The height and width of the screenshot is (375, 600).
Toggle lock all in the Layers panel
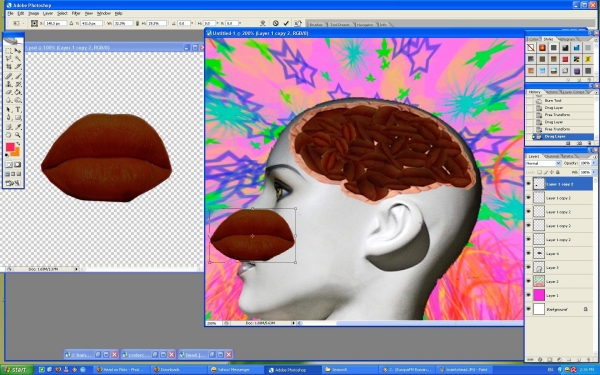pyautogui.click(x=558, y=173)
